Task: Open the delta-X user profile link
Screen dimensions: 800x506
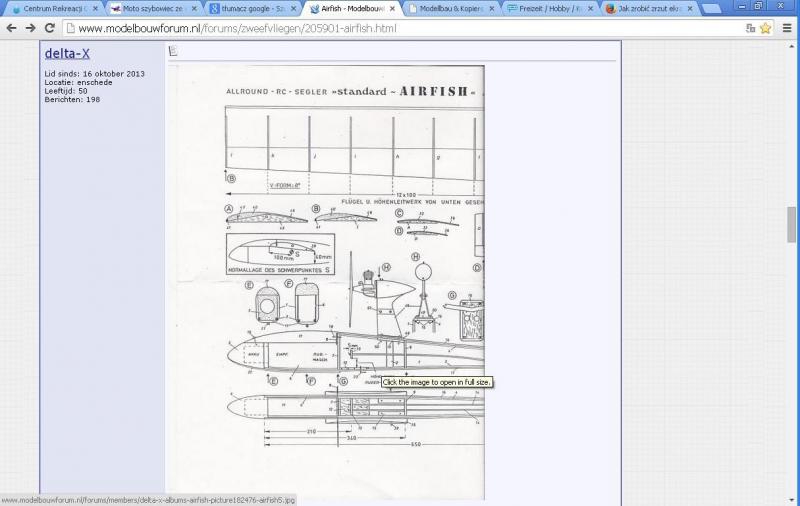Action: [x=67, y=53]
